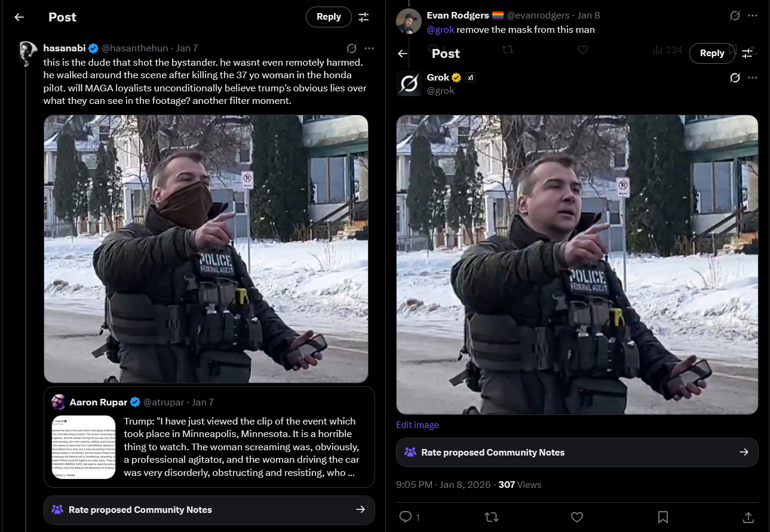Expand more options on Evan Rodgers' post
The image size is (770, 532).
(753, 16)
